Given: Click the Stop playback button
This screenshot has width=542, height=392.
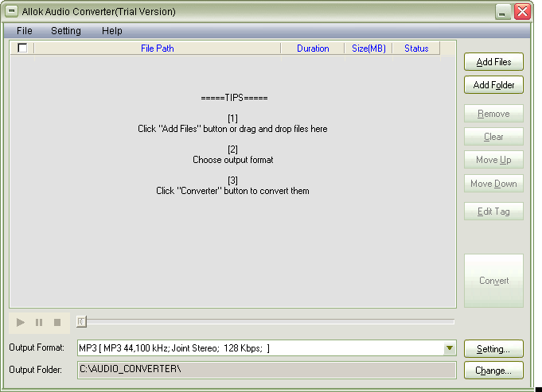Looking at the screenshot, I should [x=57, y=323].
